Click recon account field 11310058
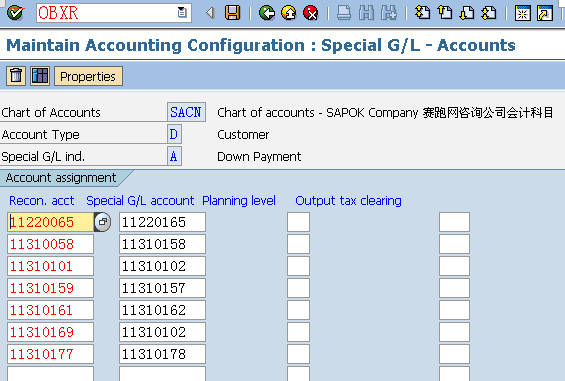This screenshot has height=381, width=565. 50,244
